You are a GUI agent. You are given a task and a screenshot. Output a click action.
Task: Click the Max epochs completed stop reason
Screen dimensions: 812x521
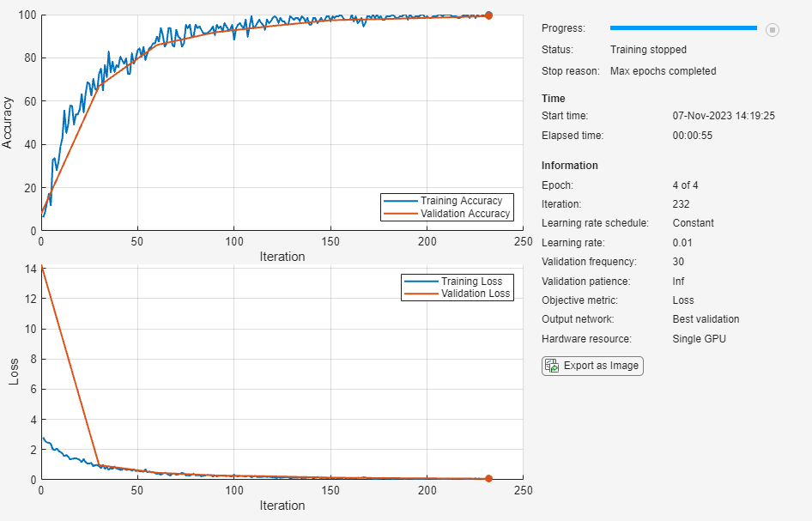(663, 71)
